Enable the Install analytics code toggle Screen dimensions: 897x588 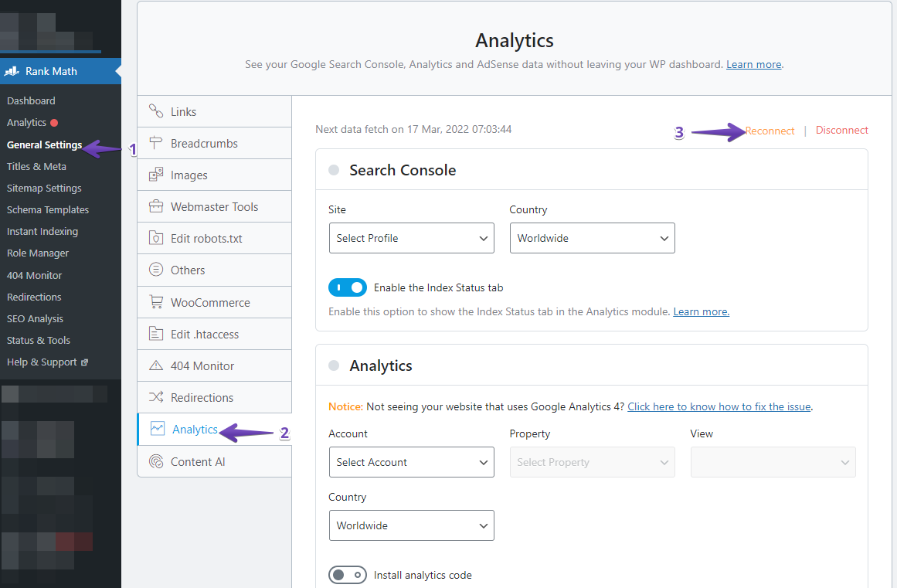pos(348,575)
